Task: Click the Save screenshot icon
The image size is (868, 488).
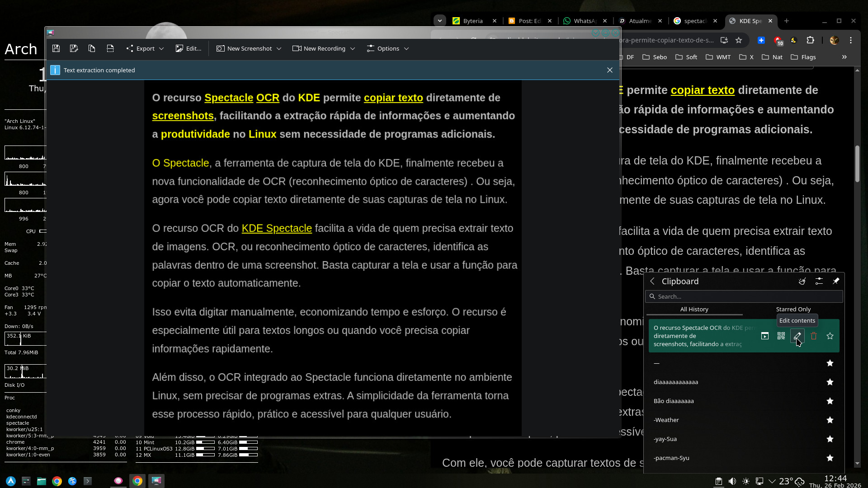Action: click(x=56, y=48)
